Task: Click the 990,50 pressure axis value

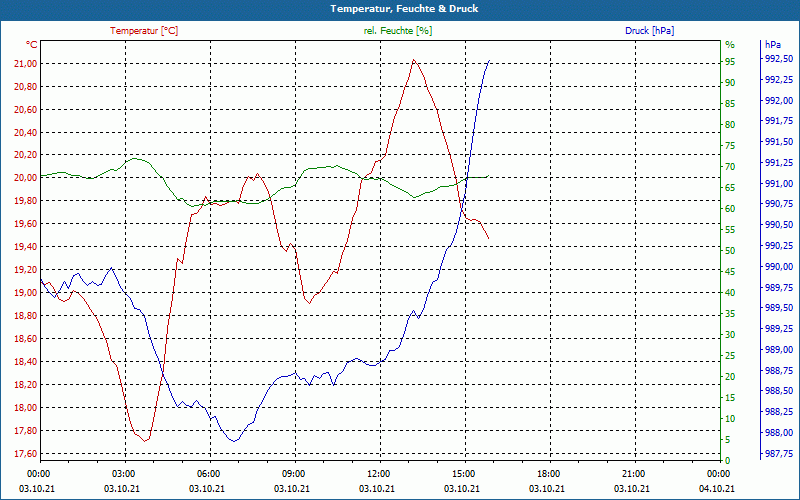Action: coord(779,225)
